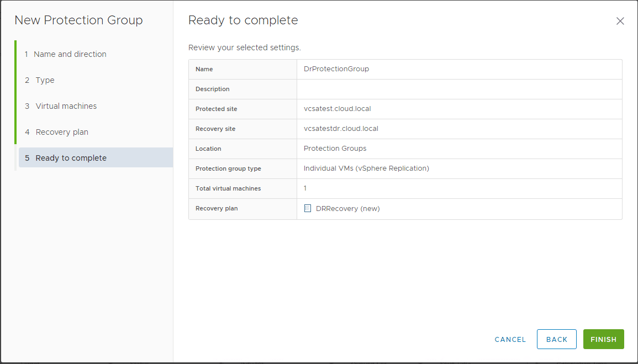Click the recovery plan icon beside DRRecovery
This screenshot has height=364, width=638.
308,208
